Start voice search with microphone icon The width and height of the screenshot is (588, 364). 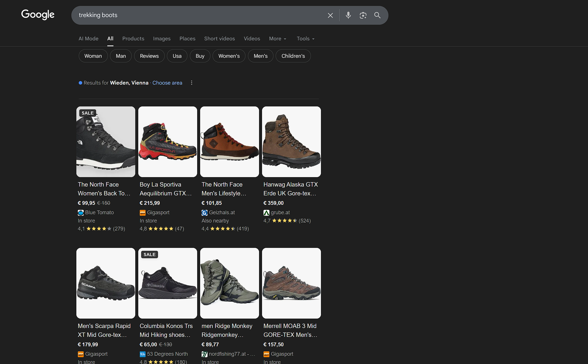[x=348, y=15]
